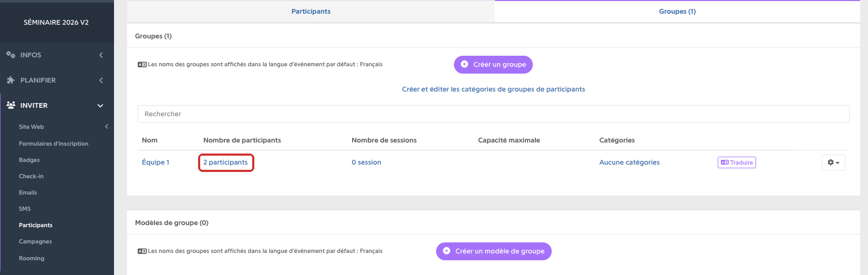
Task: Click the Nombre de participants column header
Action: (242, 140)
